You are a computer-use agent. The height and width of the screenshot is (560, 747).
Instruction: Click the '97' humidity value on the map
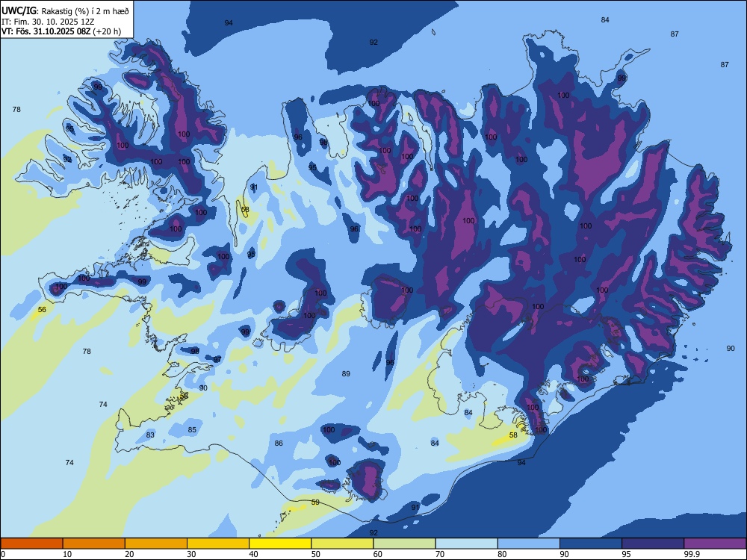click(x=217, y=360)
